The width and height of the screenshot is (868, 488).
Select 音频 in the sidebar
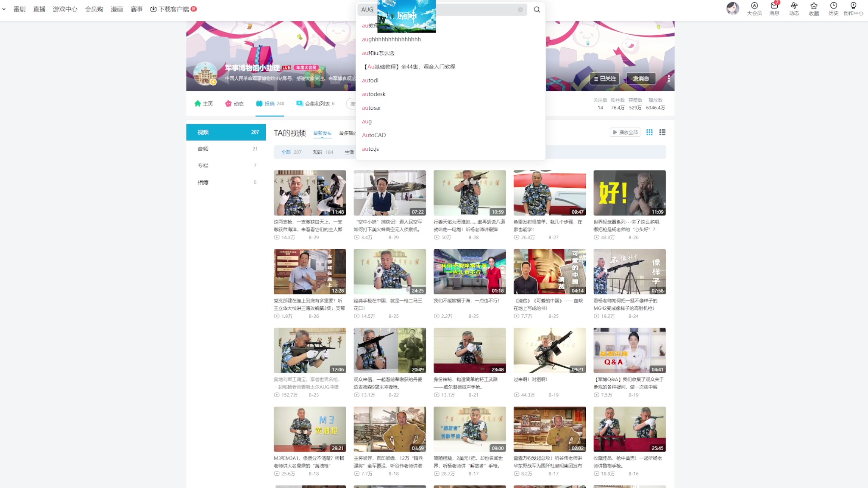point(203,149)
